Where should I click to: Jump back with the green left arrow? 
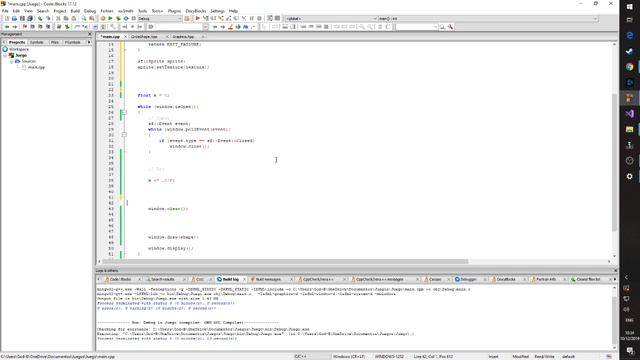coord(7,27)
